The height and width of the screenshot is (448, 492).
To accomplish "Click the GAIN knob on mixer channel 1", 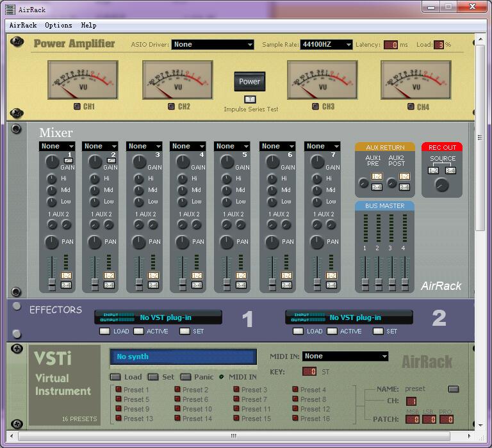I will [51, 163].
